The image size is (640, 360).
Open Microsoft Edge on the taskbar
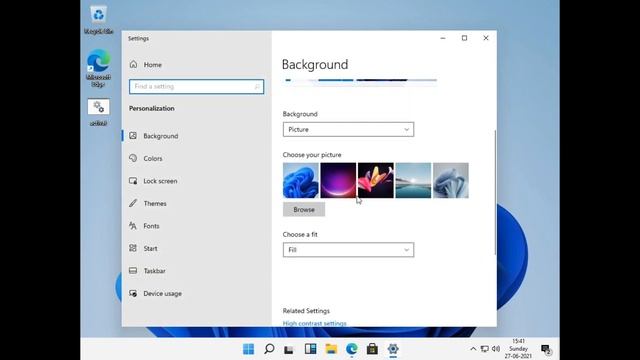351,349
